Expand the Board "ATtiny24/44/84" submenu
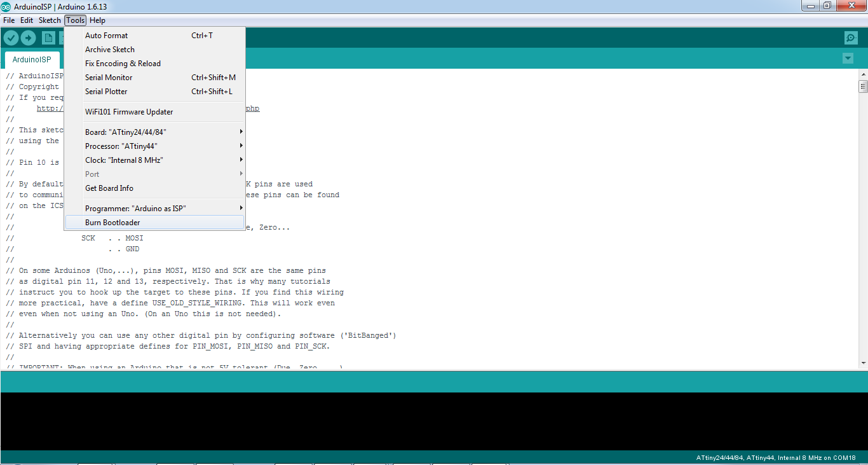 click(154, 132)
